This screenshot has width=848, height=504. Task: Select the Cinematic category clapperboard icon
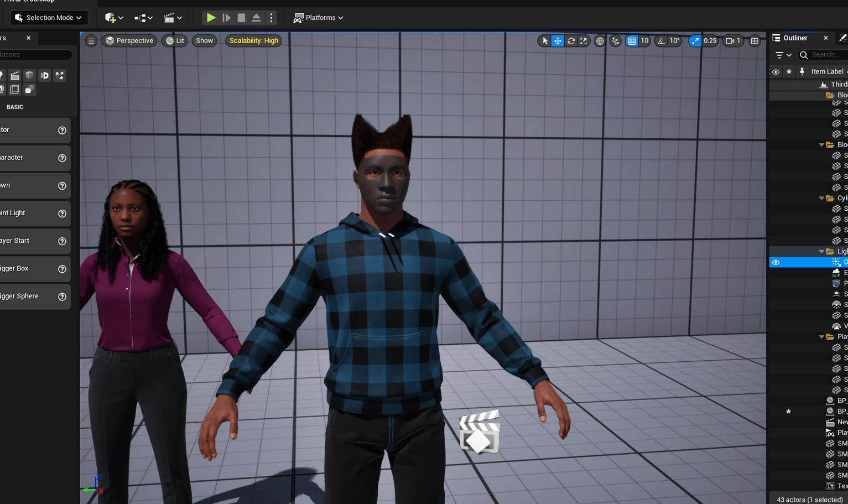coord(15,75)
